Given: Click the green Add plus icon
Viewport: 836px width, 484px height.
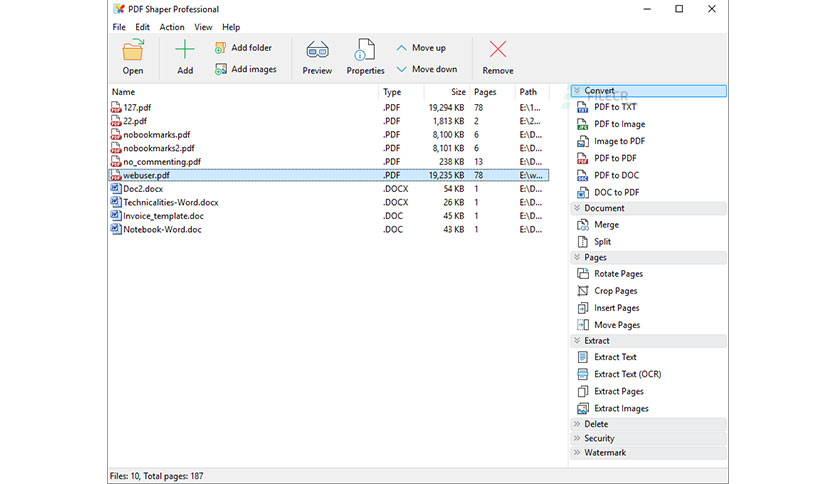Looking at the screenshot, I should [x=184, y=50].
